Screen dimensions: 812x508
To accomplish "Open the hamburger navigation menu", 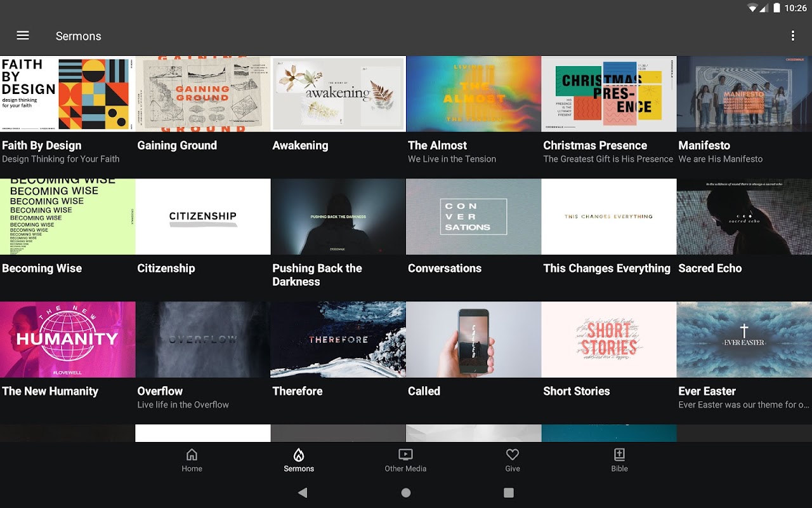I will [x=23, y=36].
